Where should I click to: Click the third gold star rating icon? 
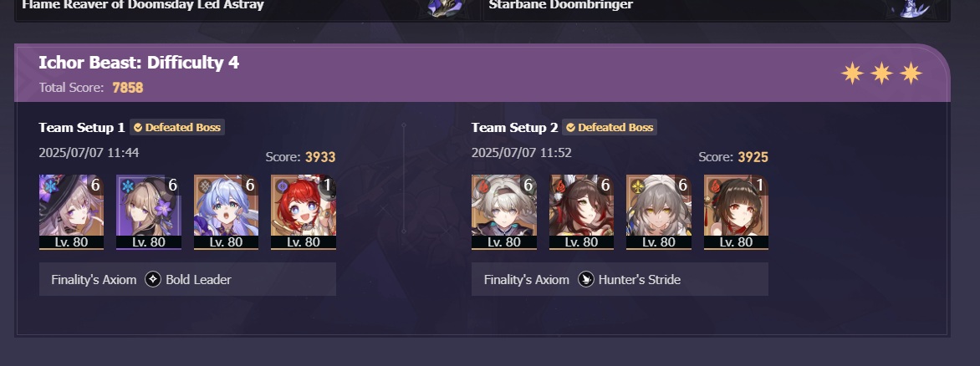(911, 73)
